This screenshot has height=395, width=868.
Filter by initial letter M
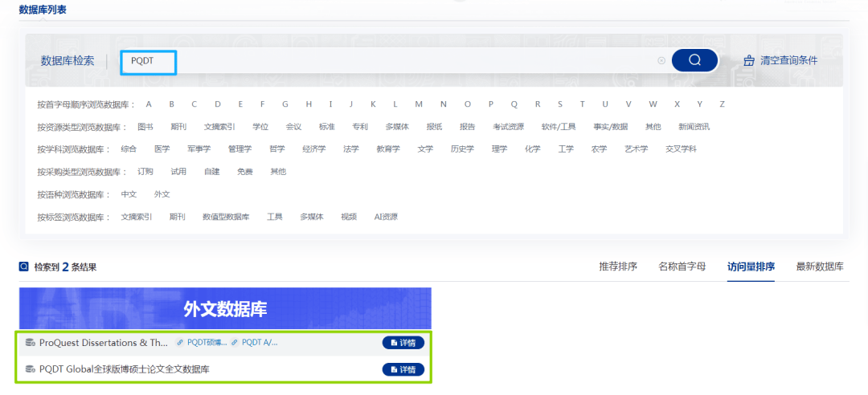[x=419, y=104]
